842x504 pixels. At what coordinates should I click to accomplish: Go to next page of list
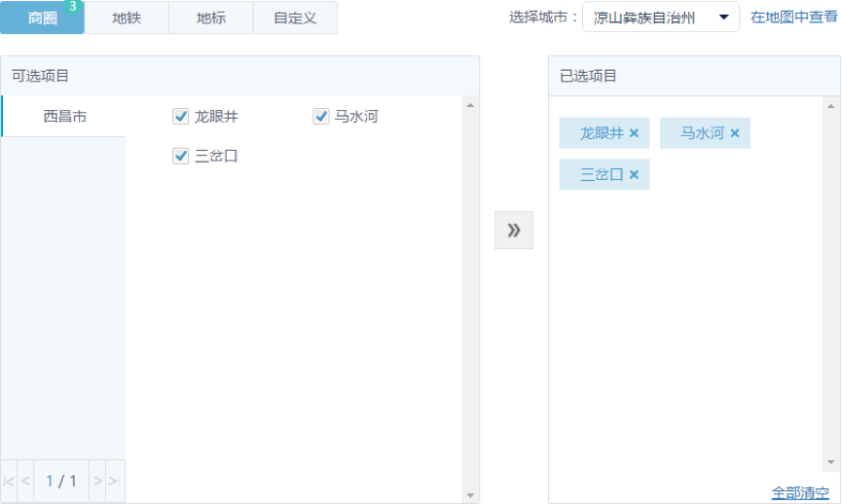[97, 481]
